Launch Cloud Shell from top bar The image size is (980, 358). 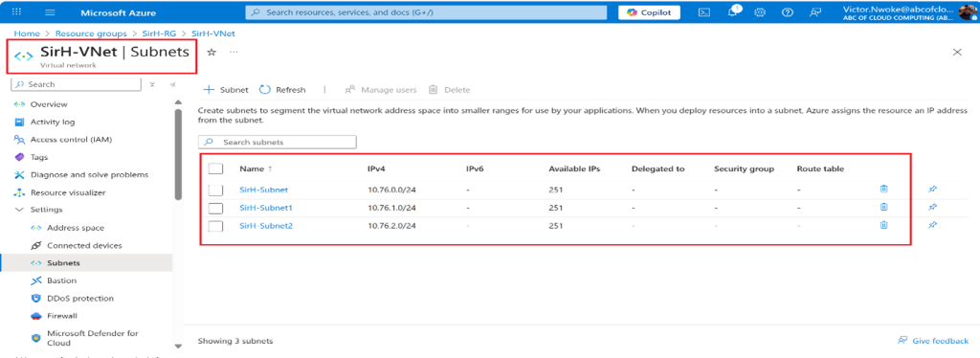(x=703, y=12)
